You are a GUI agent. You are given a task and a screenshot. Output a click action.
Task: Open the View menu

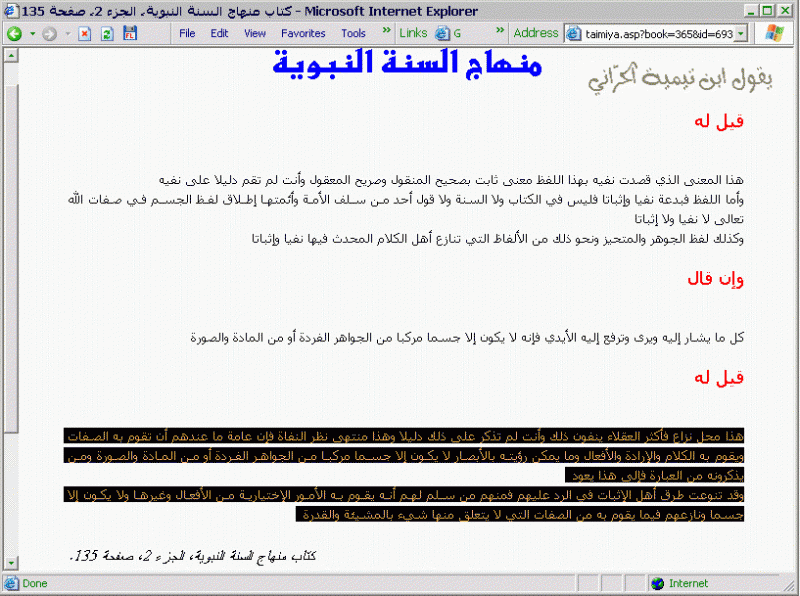(x=255, y=33)
